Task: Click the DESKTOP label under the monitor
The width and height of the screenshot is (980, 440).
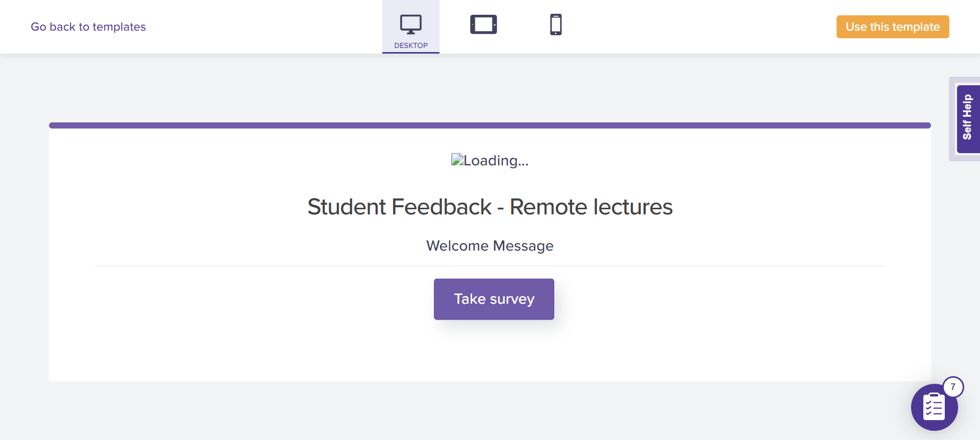Action: click(411, 45)
